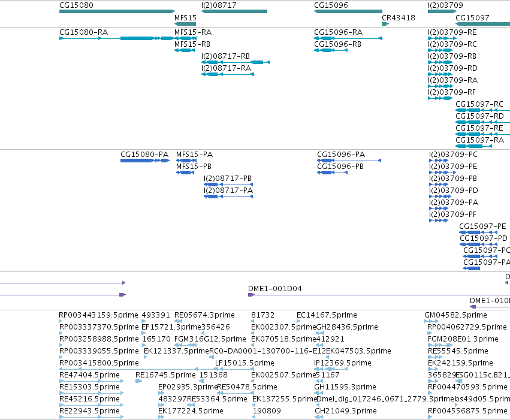Select the CG15080-PA protein label
This screenshot has width=510, height=420.
pyautogui.click(x=144, y=155)
